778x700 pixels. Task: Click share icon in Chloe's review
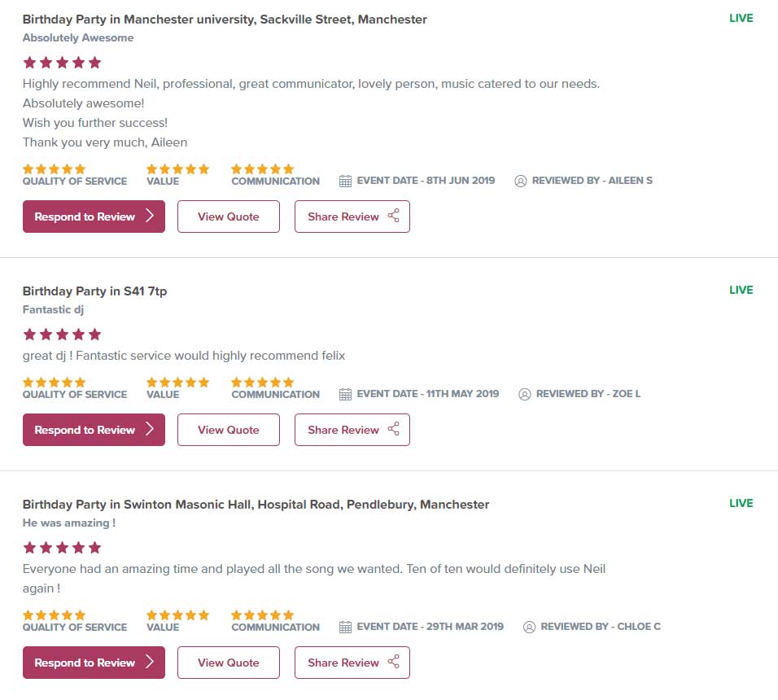[x=394, y=662]
